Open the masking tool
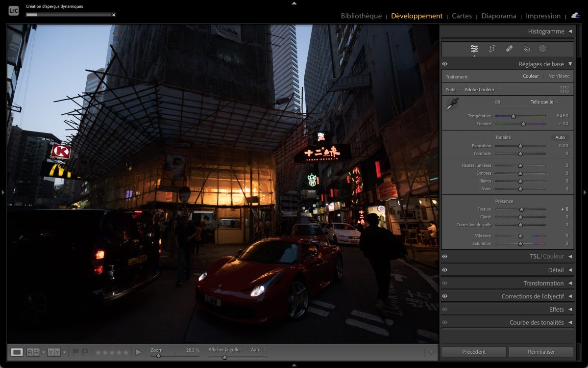Image resolution: width=588 pixels, height=368 pixels. [543, 49]
